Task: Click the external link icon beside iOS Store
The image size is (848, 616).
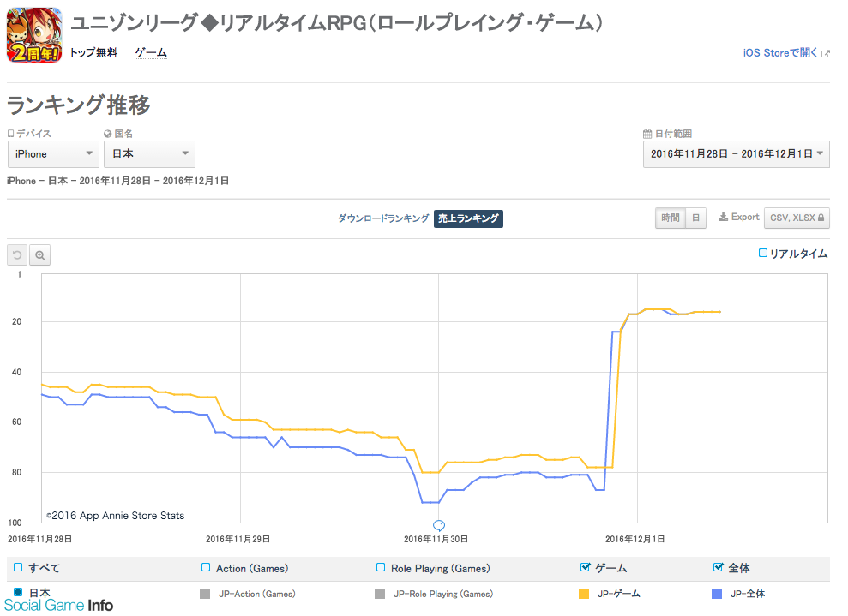Action: pyautogui.click(x=826, y=53)
